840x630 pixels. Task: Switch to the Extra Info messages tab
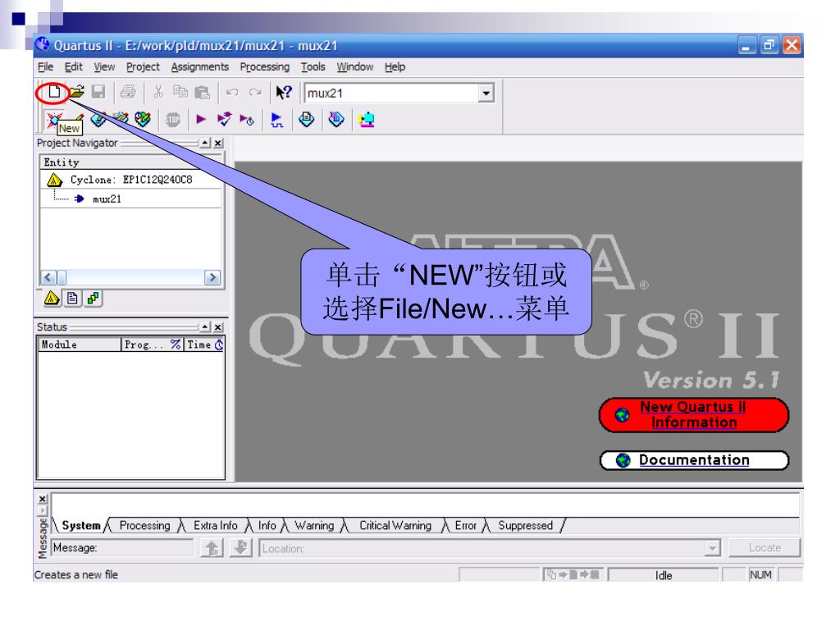point(216,526)
